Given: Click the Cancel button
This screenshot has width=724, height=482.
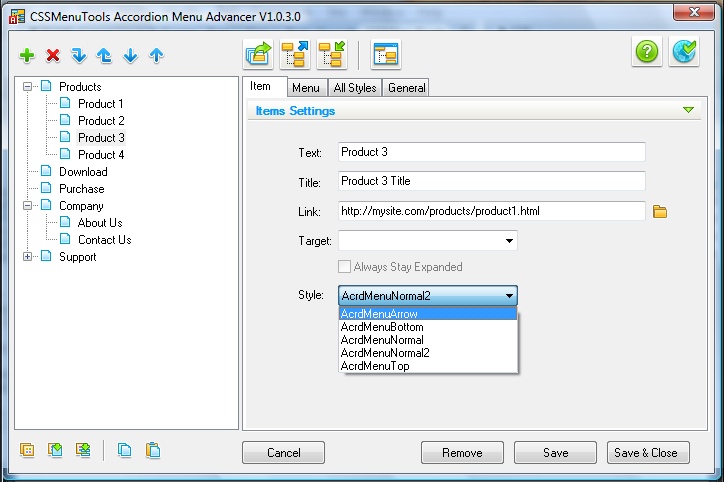Looking at the screenshot, I should tap(284, 452).
